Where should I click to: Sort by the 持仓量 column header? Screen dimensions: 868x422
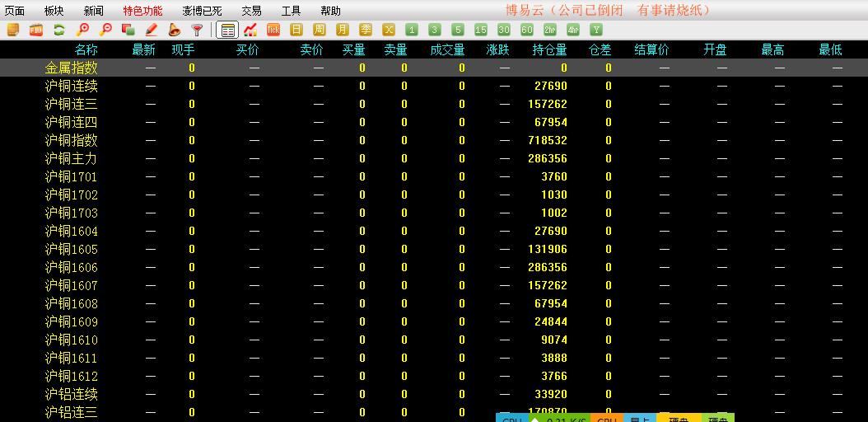(x=549, y=50)
